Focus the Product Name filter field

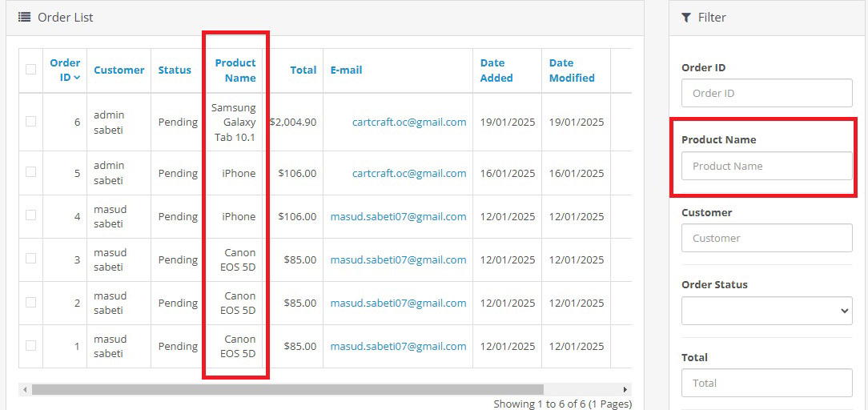click(766, 166)
